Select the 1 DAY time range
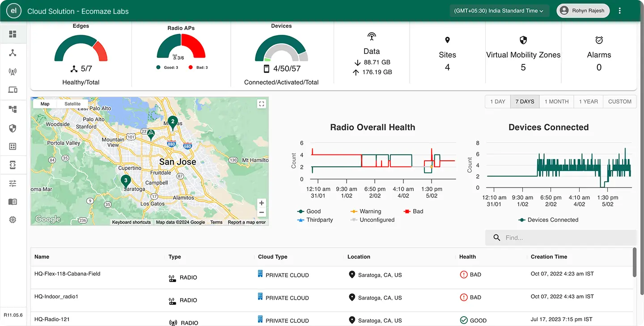The width and height of the screenshot is (644, 326). [497, 101]
